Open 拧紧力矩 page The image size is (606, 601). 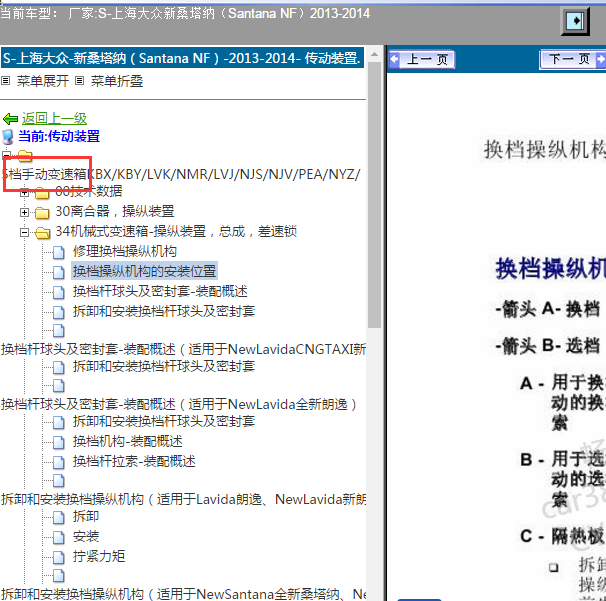[x=99, y=557]
